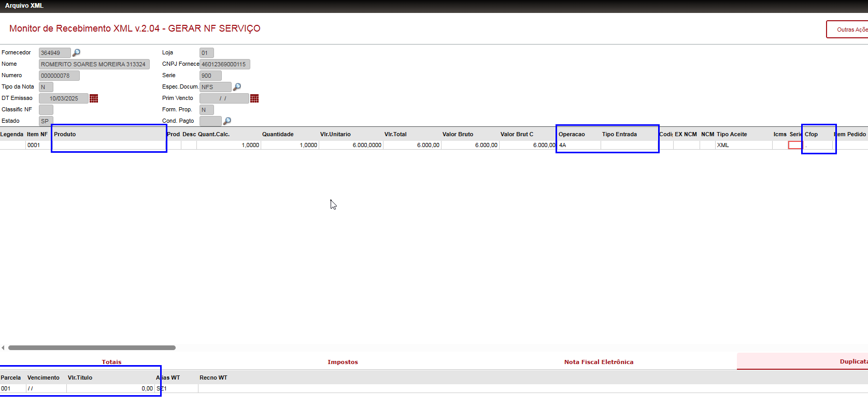The height and width of the screenshot is (406, 868).
Task: Click the left arrow of the horizontal scrollbar
Action: [x=3, y=347]
